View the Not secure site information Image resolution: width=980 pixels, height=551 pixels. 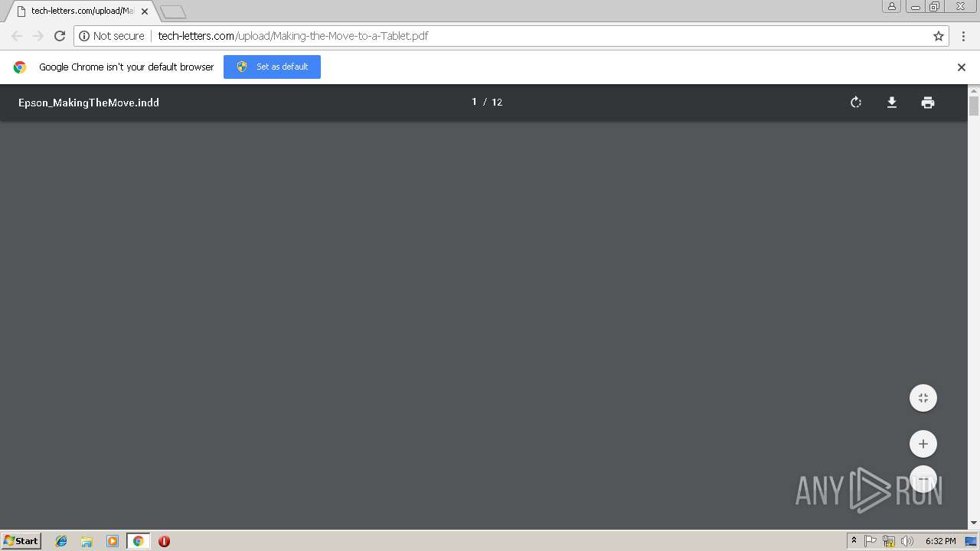coord(112,36)
